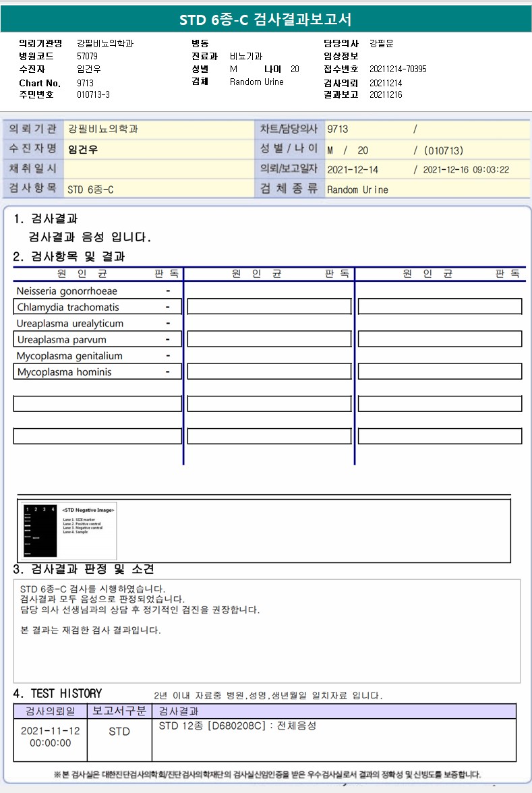The height and width of the screenshot is (793, 532).
Task: Select the "Chlamydia trachomatis" row
Action: tap(98, 307)
